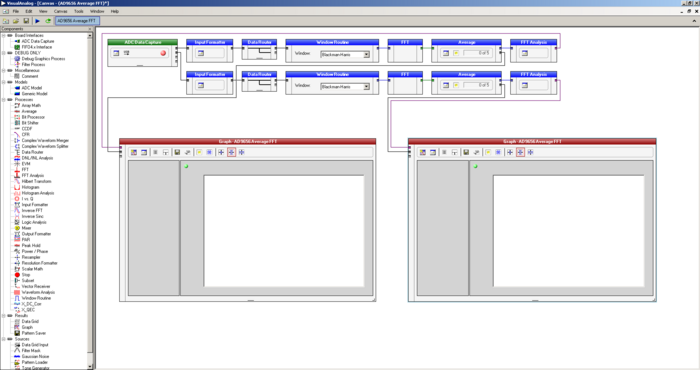Select Hilbert Transform tree item
Image resolution: width=700 pixels, height=370 pixels.
[x=36, y=181]
